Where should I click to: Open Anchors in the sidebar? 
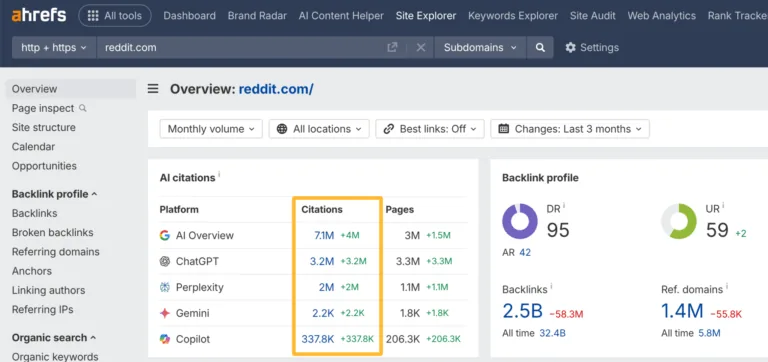[x=31, y=271]
